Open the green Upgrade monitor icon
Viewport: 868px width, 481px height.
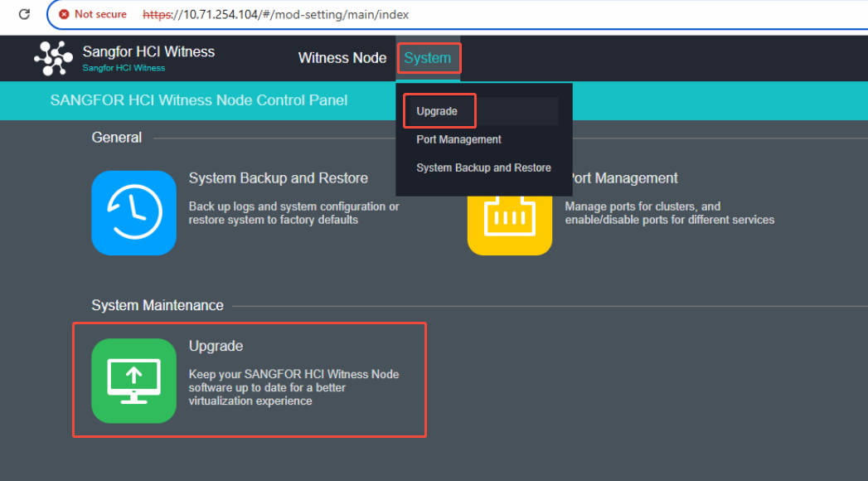coord(134,381)
